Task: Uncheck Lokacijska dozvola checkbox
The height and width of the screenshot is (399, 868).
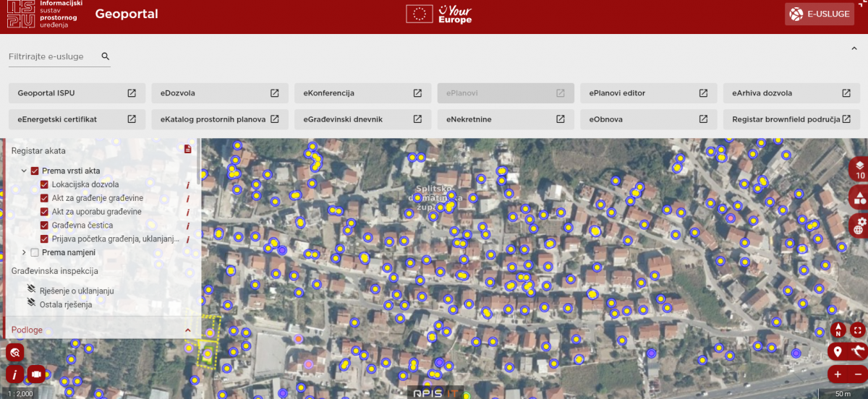Action: [45, 185]
